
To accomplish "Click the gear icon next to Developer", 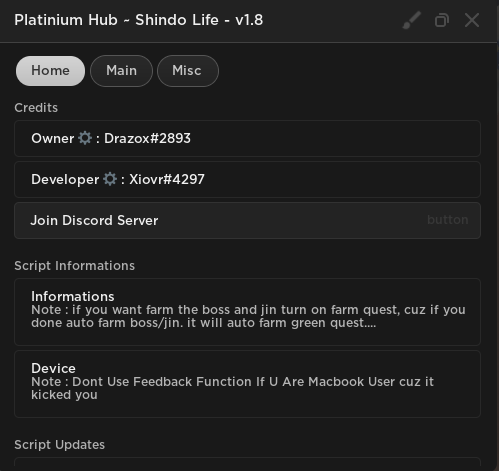I will tap(110, 179).
